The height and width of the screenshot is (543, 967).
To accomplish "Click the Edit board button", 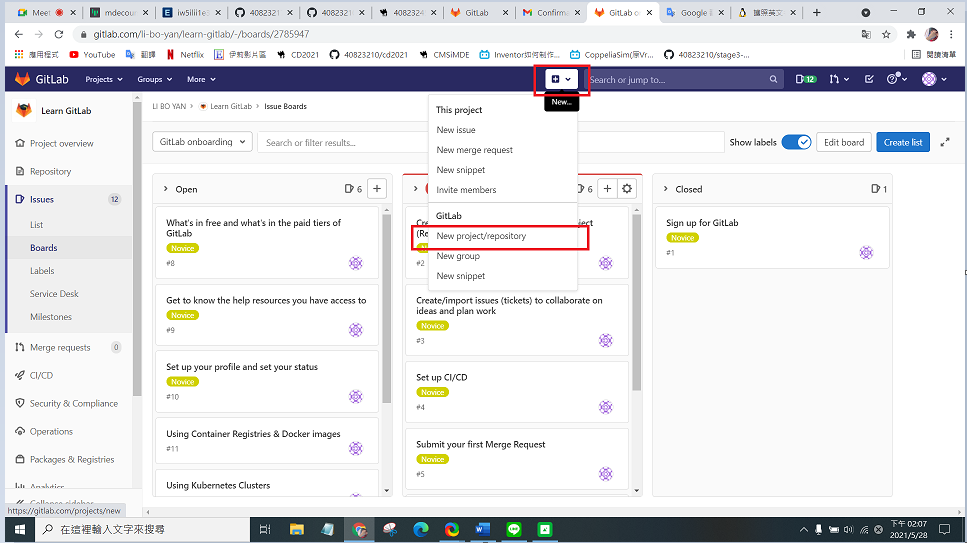I will tap(844, 143).
